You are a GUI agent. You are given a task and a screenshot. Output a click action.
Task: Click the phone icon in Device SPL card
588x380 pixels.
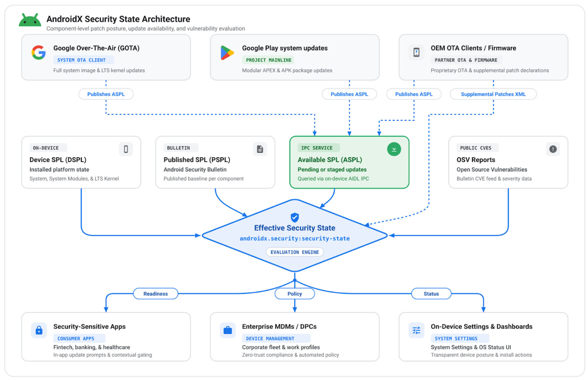[126, 149]
